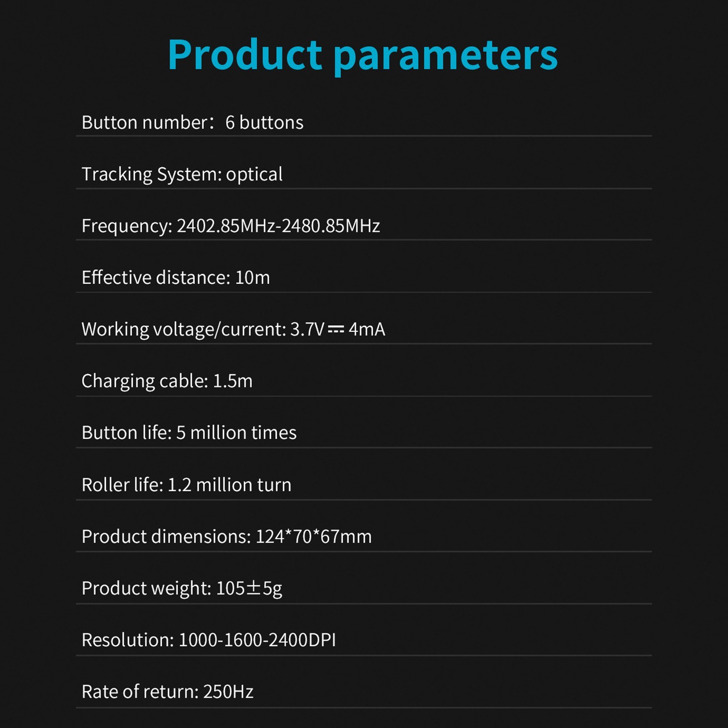Viewport: 728px width, 728px height.
Task: Click Effective distance 10m entry
Action: pyautogui.click(x=176, y=277)
